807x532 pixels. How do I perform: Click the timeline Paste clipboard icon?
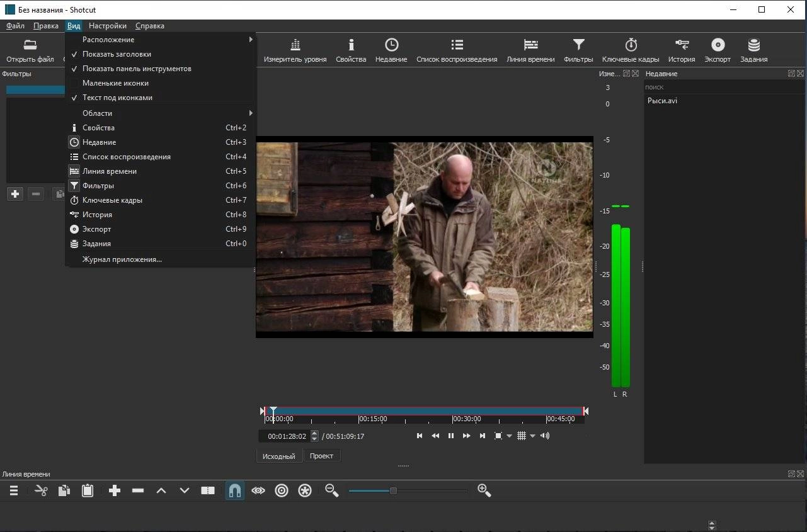pyautogui.click(x=88, y=490)
